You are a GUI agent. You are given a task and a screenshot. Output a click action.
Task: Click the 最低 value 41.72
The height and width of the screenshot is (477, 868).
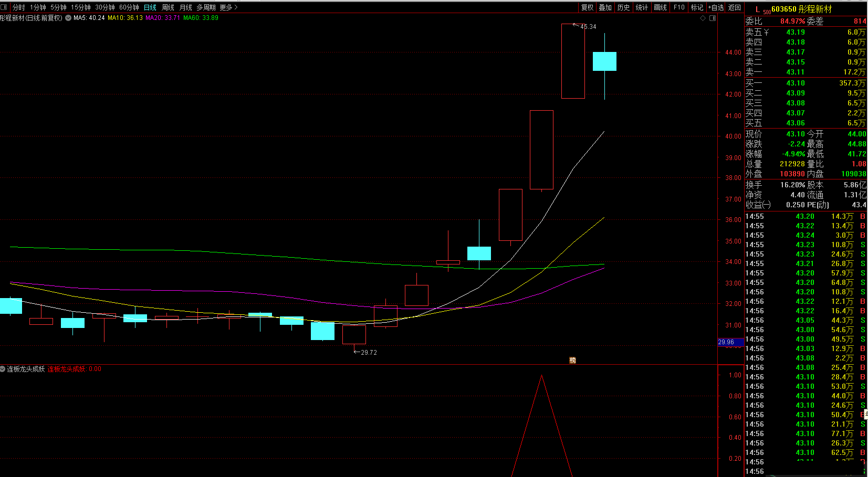pos(856,154)
